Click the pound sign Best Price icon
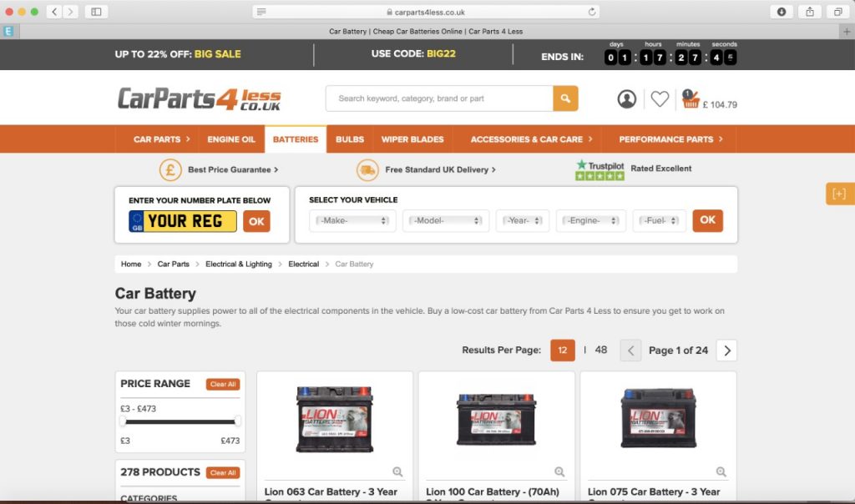Screen dimensions: 855x504 170,169
